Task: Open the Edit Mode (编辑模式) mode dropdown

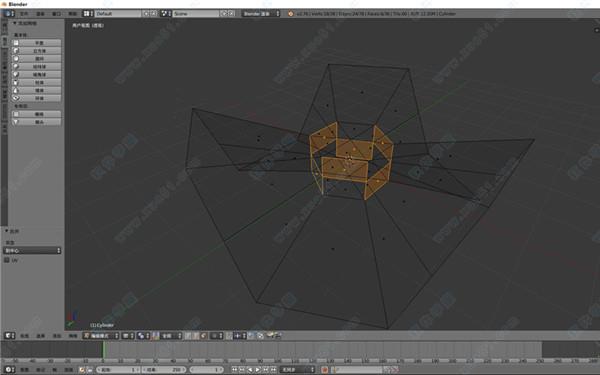Action: pyautogui.click(x=101, y=336)
